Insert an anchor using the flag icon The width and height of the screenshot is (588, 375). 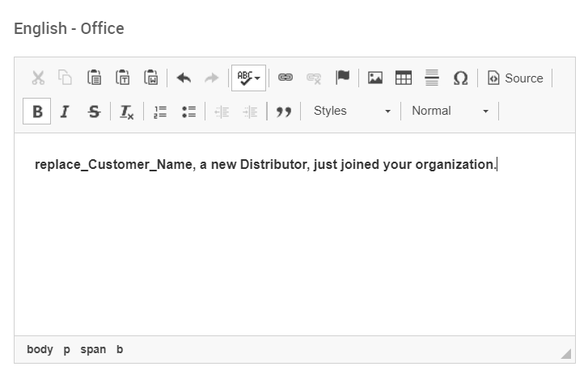point(342,78)
